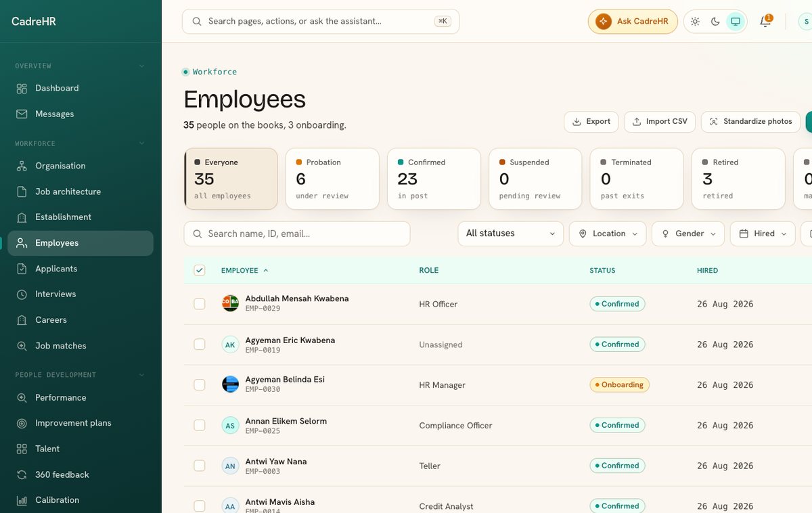
Task: Check the Annan Elikem Selorm row checkbox
Action: 200,425
